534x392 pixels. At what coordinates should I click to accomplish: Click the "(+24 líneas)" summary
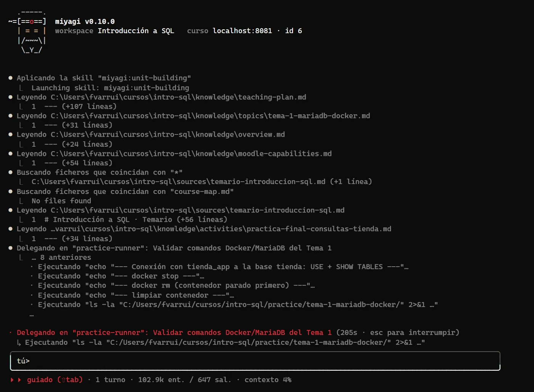(87, 144)
